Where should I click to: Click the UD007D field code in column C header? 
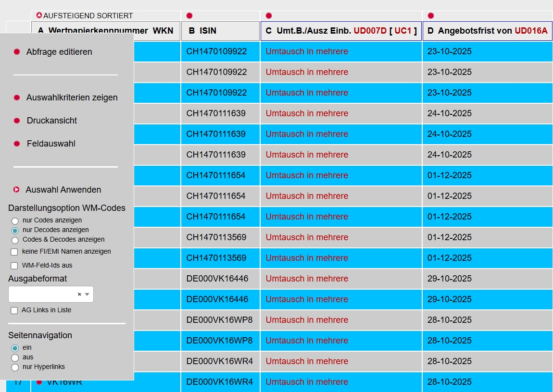(370, 31)
